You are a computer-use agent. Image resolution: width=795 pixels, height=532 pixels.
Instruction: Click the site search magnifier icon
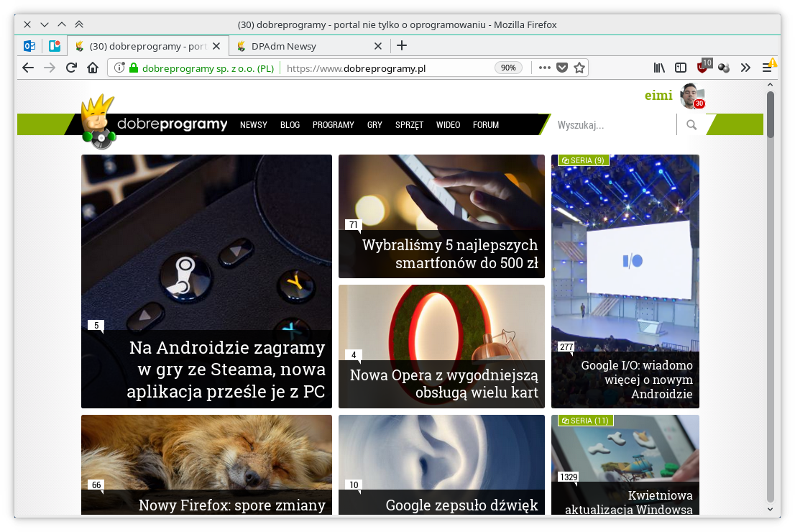point(691,125)
